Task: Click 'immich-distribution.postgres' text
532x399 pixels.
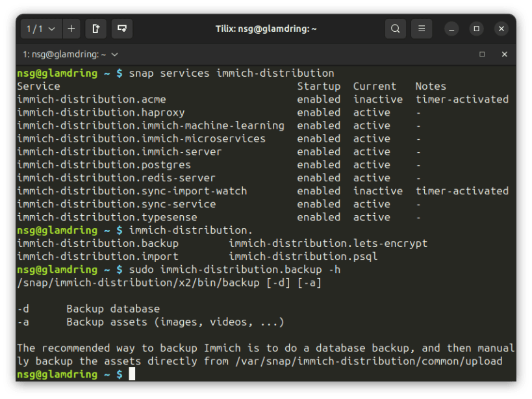Action: (x=104, y=165)
